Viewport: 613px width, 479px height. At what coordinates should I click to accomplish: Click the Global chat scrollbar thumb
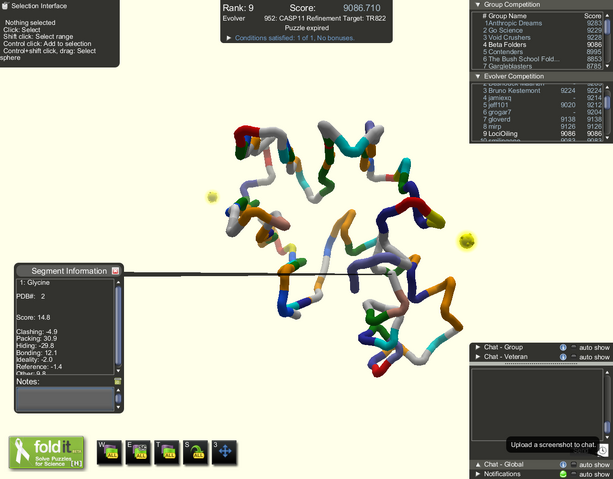pyautogui.click(x=607, y=427)
